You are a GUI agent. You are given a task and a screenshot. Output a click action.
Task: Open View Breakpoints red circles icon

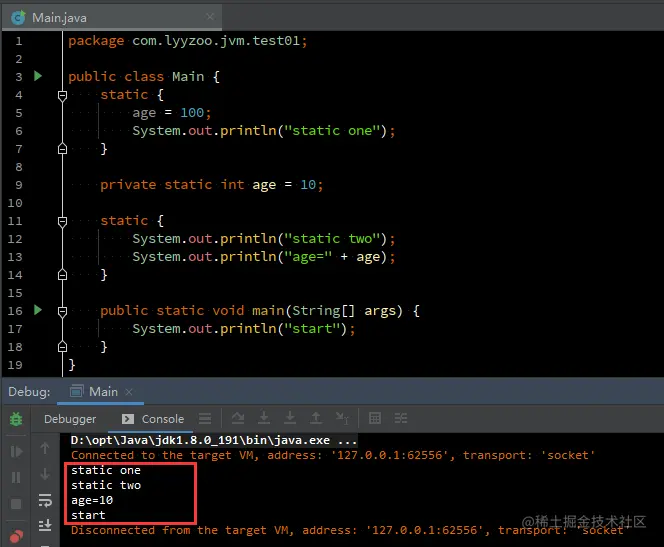(16, 536)
